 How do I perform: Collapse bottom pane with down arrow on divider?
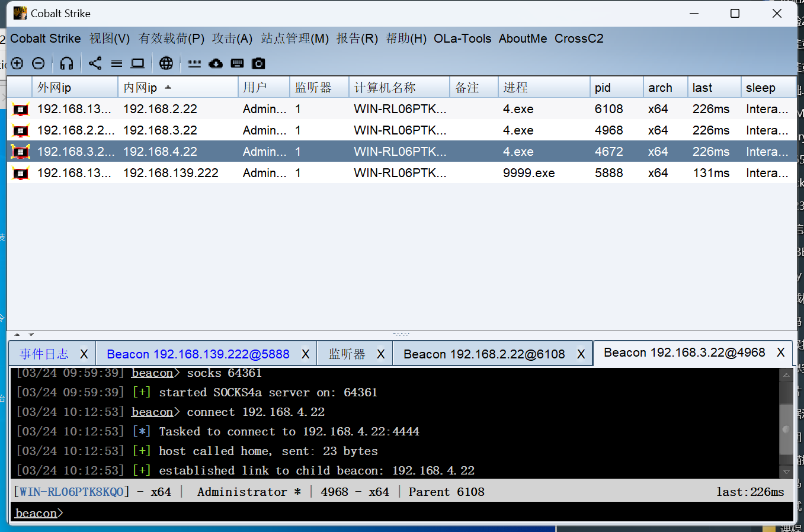[x=31, y=335]
